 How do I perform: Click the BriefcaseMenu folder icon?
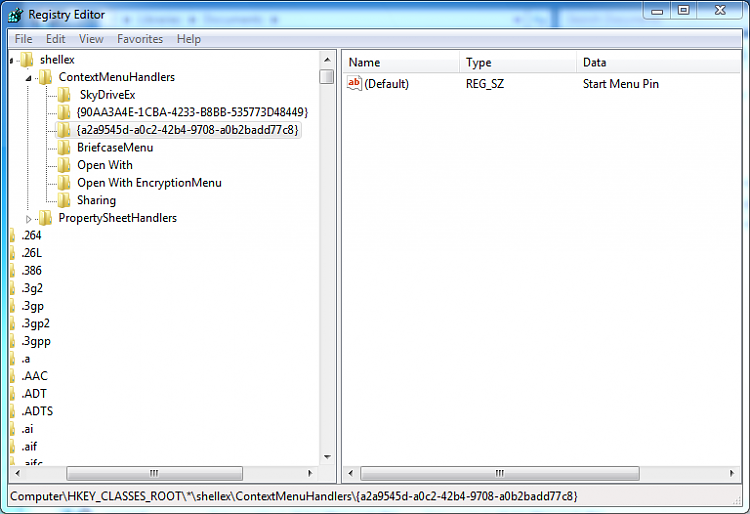click(x=64, y=147)
